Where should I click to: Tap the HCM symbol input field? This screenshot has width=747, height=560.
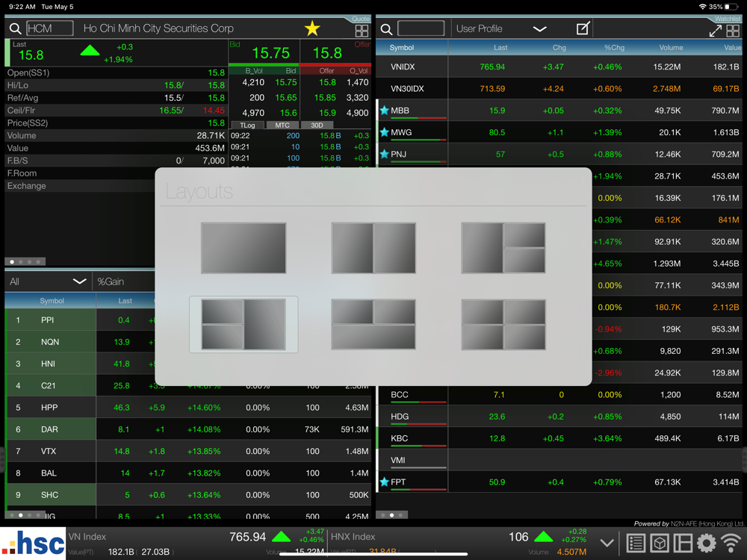click(50, 28)
